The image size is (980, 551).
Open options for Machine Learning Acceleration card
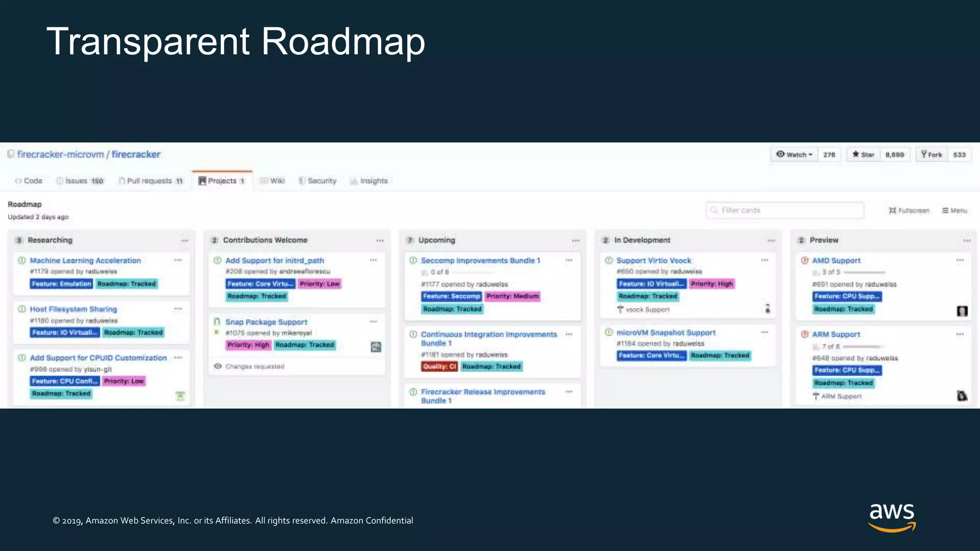point(178,260)
